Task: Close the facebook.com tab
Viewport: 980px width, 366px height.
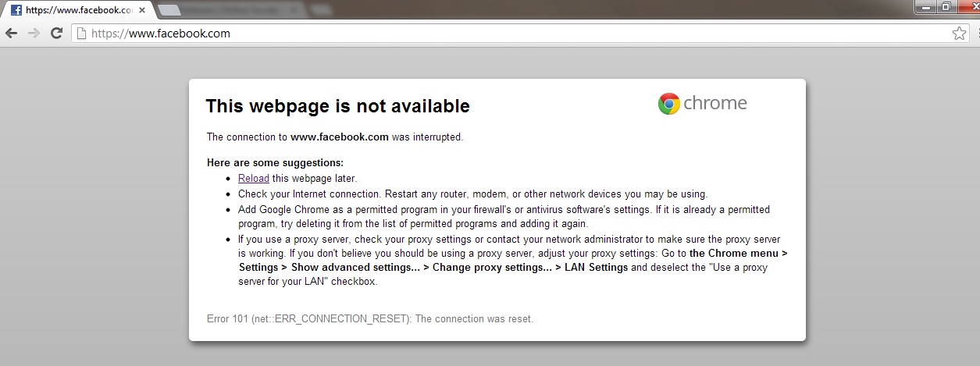Action: pos(141,11)
